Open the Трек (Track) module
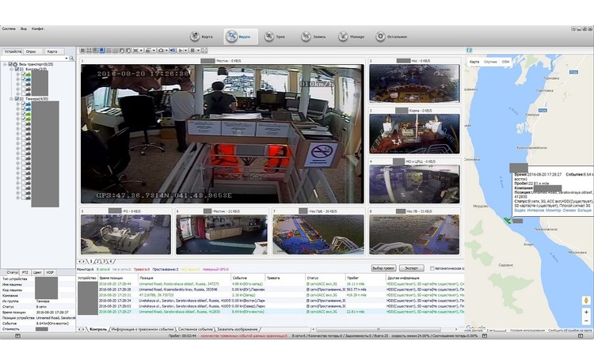The height and width of the screenshot is (364, 594). (x=275, y=36)
